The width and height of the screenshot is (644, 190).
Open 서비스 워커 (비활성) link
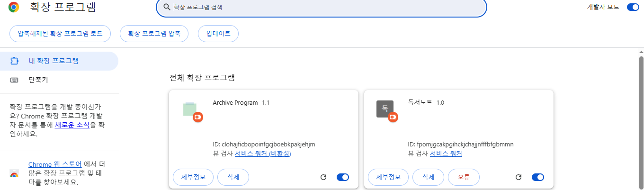click(x=263, y=154)
